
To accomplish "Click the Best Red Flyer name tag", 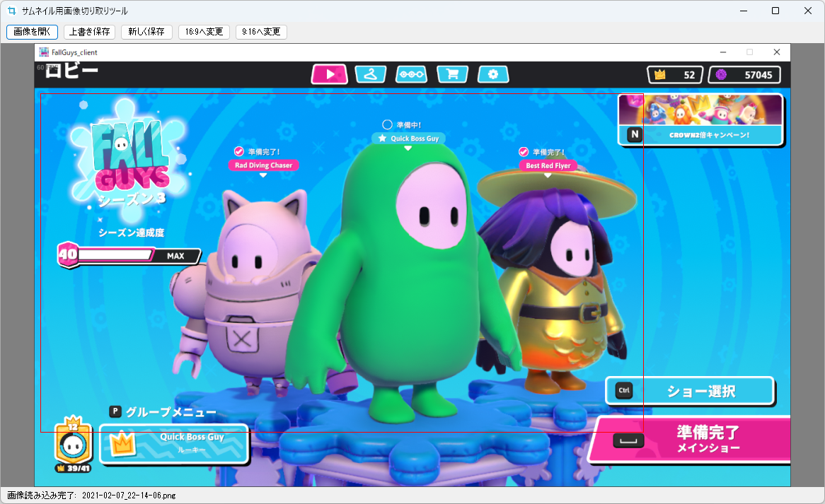I will click(548, 165).
